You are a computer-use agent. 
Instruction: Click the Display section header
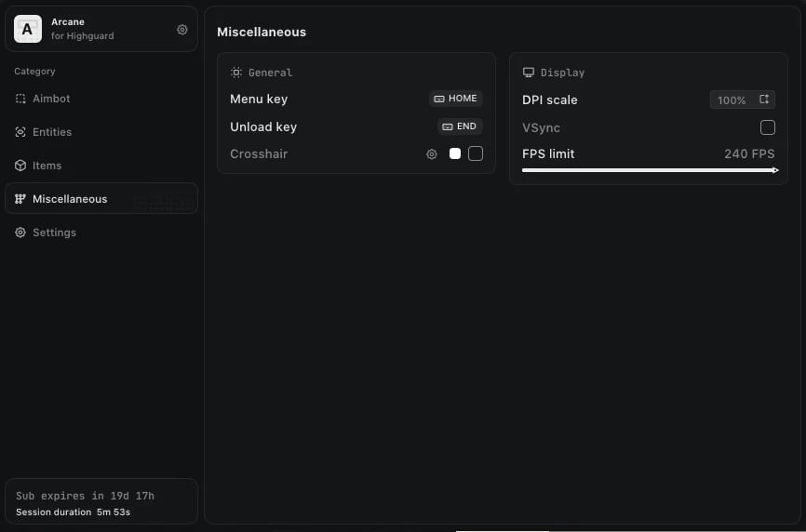click(553, 73)
